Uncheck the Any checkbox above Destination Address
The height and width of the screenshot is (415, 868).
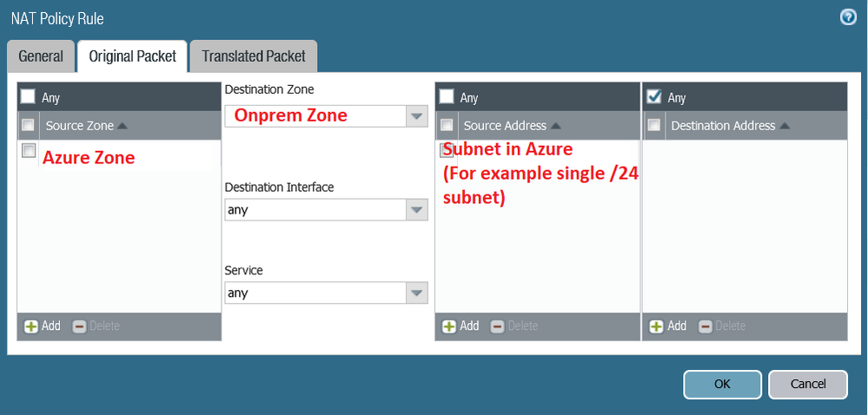654,97
